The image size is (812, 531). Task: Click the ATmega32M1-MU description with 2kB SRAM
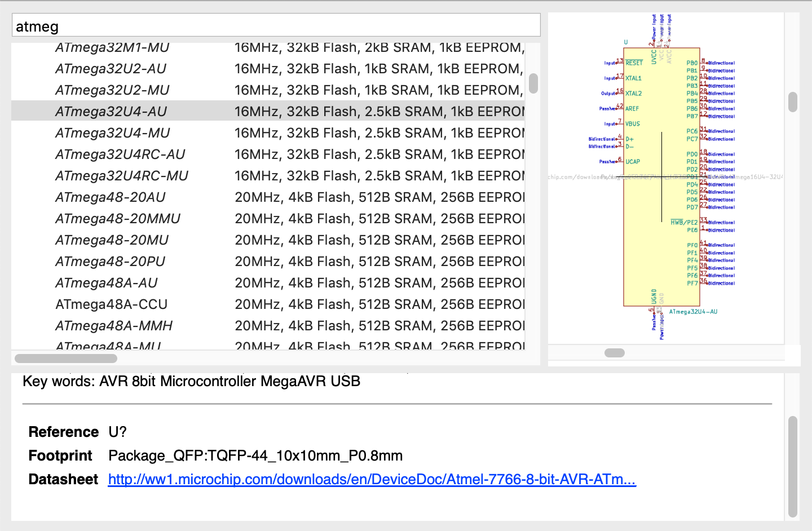coord(379,48)
